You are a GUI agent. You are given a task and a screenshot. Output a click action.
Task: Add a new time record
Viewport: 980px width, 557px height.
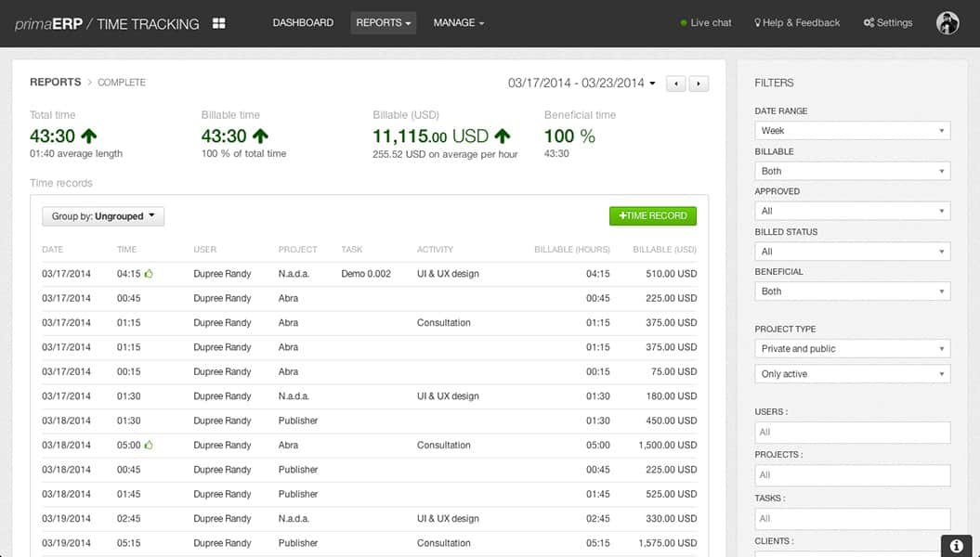(652, 215)
